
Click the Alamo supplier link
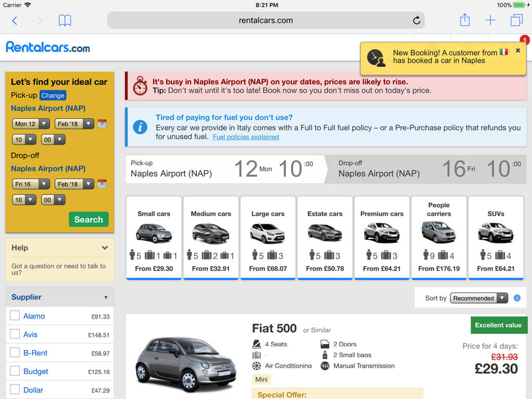34,316
